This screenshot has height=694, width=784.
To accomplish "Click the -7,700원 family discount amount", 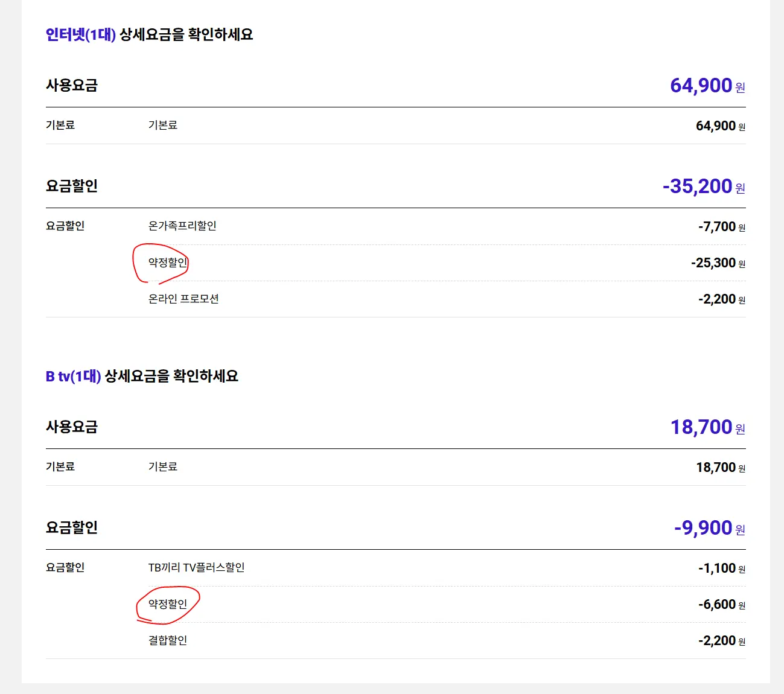I will pos(722,227).
